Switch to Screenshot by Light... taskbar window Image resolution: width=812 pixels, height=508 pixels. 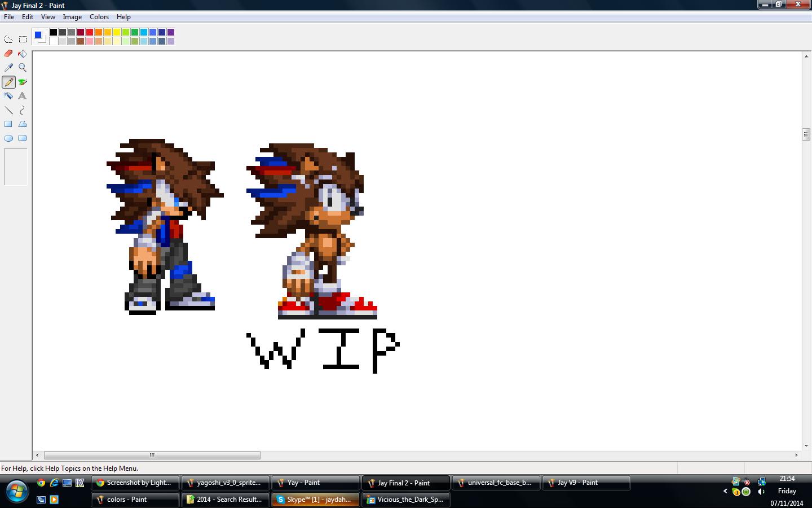(135, 483)
